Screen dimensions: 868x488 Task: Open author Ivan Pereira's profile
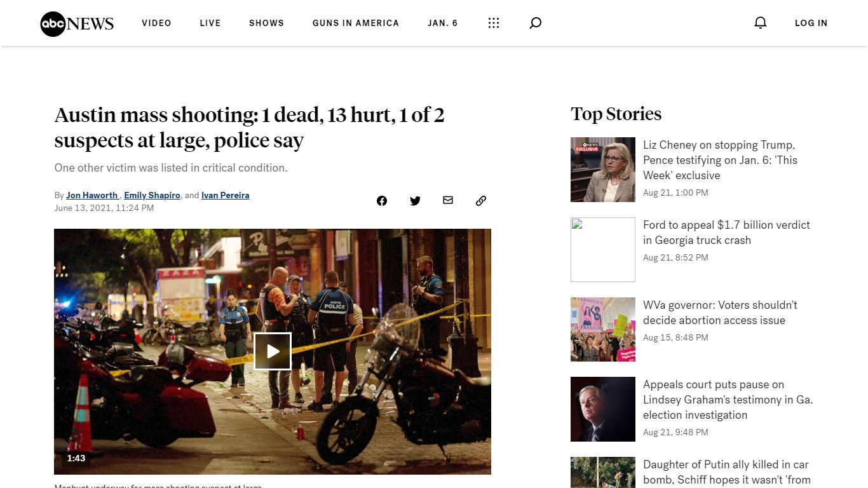tap(225, 195)
